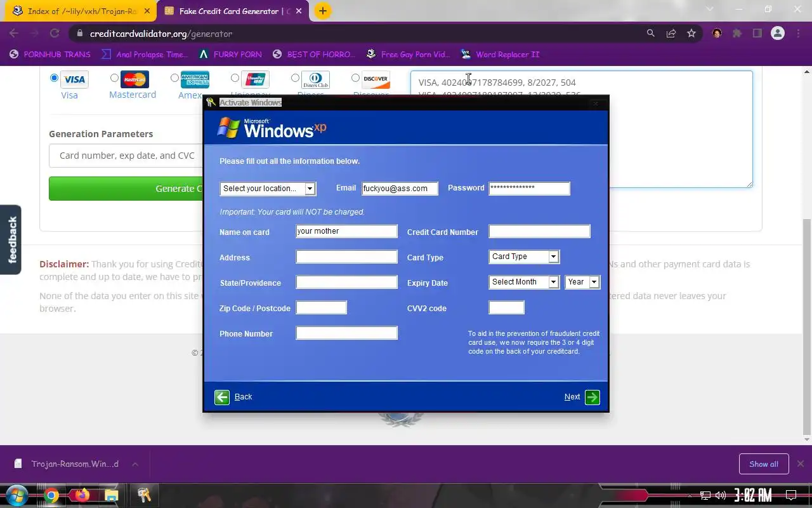The image size is (812, 508).
Task: Click the Email field in dialog
Action: point(400,189)
